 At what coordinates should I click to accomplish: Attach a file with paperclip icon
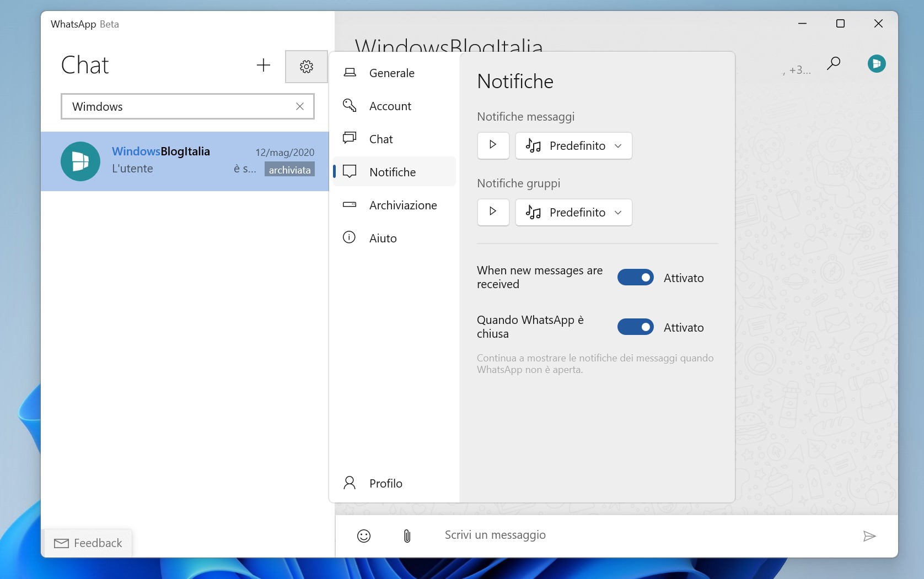click(407, 536)
